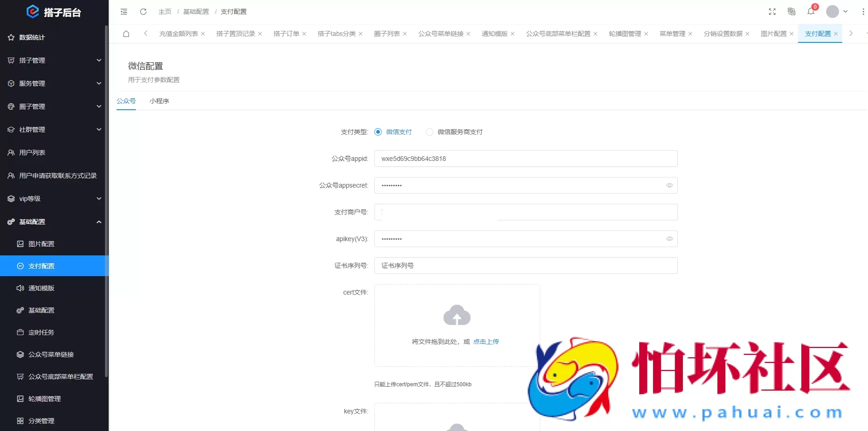Switch to the 小程序 tab
Viewport: 868px width, 431px height.
[x=159, y=101]
